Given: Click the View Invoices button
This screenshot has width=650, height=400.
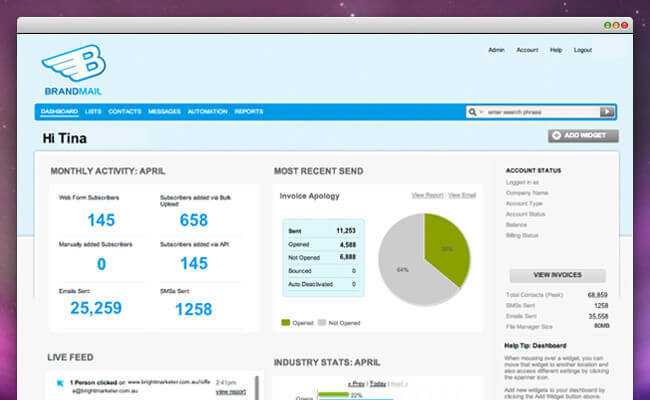Looking at the screenshot, I should (x=558, y=275).
